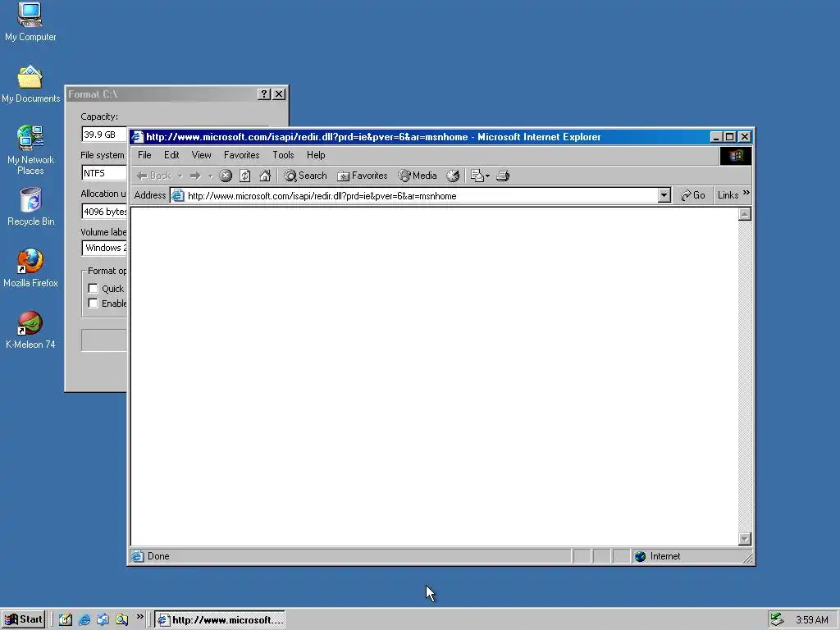Open the Tools menu

coord(283,155)
